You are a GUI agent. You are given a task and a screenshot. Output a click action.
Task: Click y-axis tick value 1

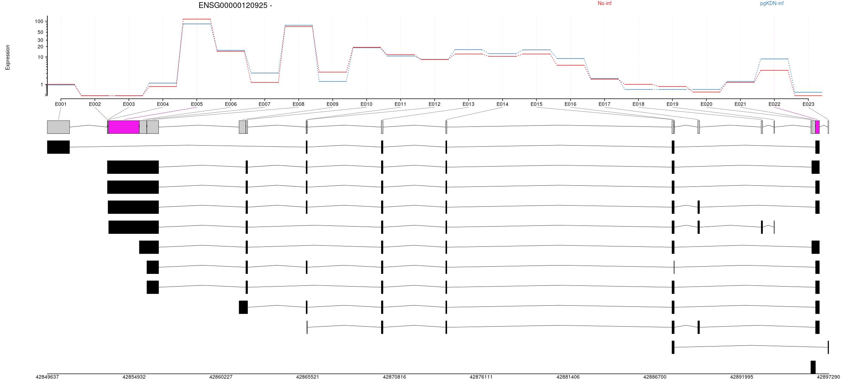pyautogui.click(x=42, y=85)
